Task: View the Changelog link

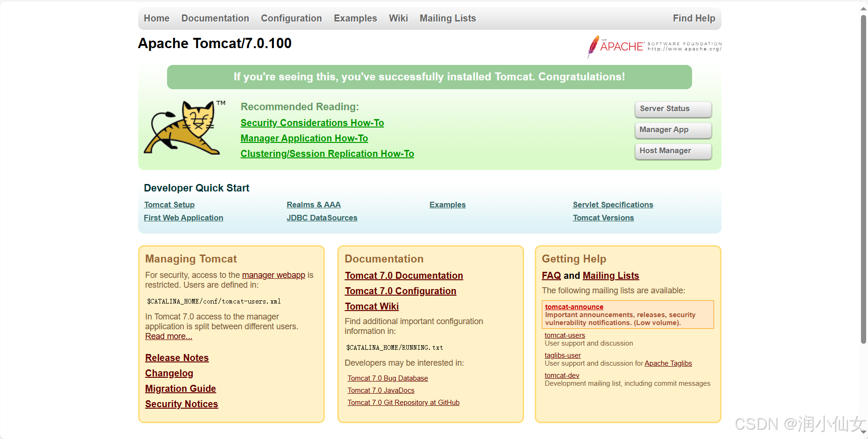Action: pos(169,373)
